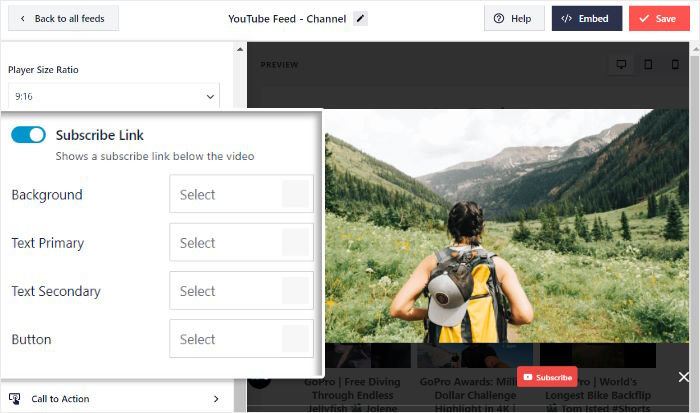
Task: Click the PREVIEW heading label
Action: coord(279,65)
